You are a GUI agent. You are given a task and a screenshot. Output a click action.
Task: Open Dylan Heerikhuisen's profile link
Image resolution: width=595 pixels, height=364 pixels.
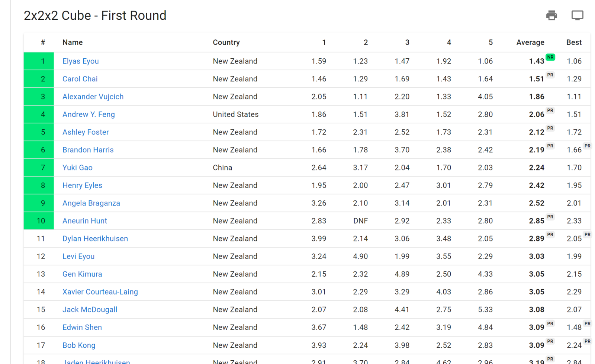click(x=95, y=239)
